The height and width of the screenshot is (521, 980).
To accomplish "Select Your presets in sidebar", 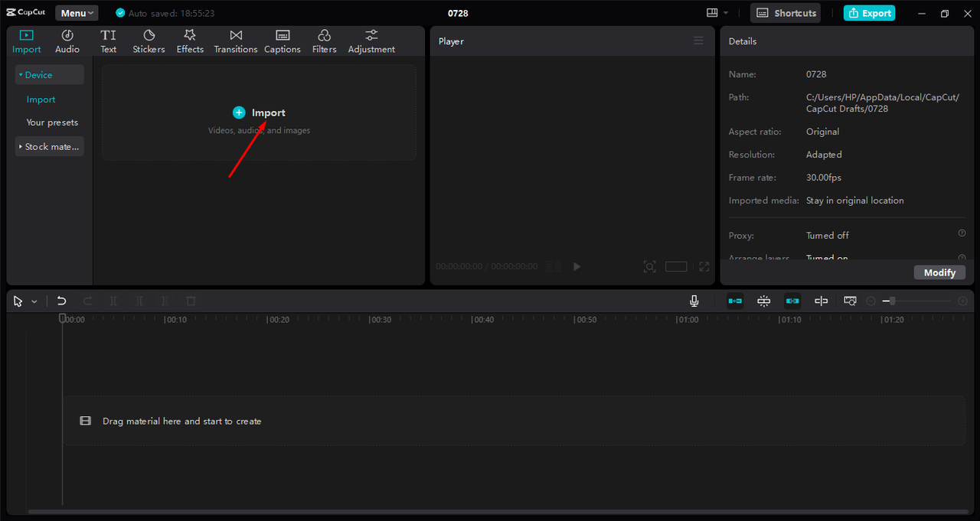I will (52, 122).
